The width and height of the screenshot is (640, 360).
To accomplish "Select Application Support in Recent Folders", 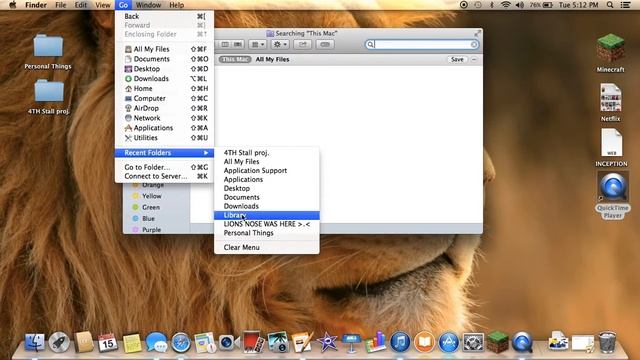I will click(x=267, y=171).
